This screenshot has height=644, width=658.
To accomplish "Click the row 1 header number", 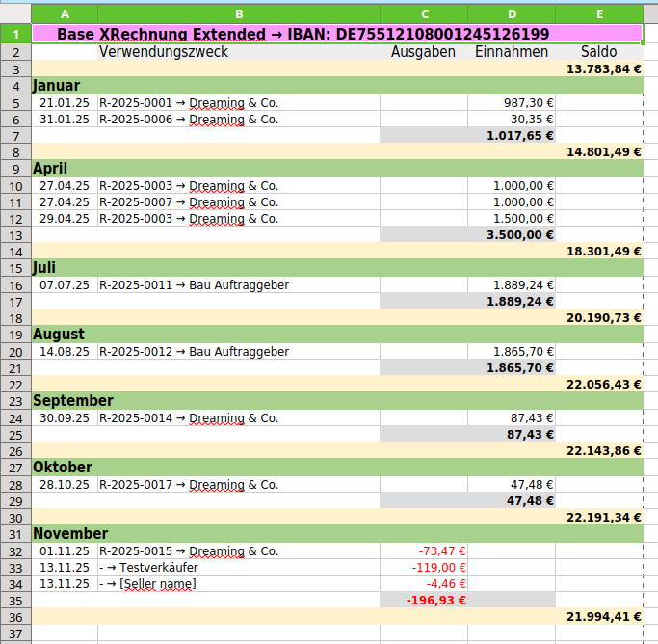I will [15, 34].
